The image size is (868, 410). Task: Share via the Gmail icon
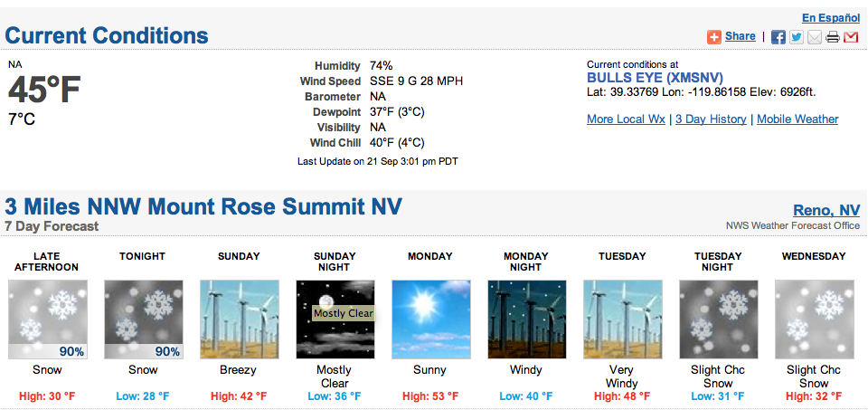click(x=851, y=37)
